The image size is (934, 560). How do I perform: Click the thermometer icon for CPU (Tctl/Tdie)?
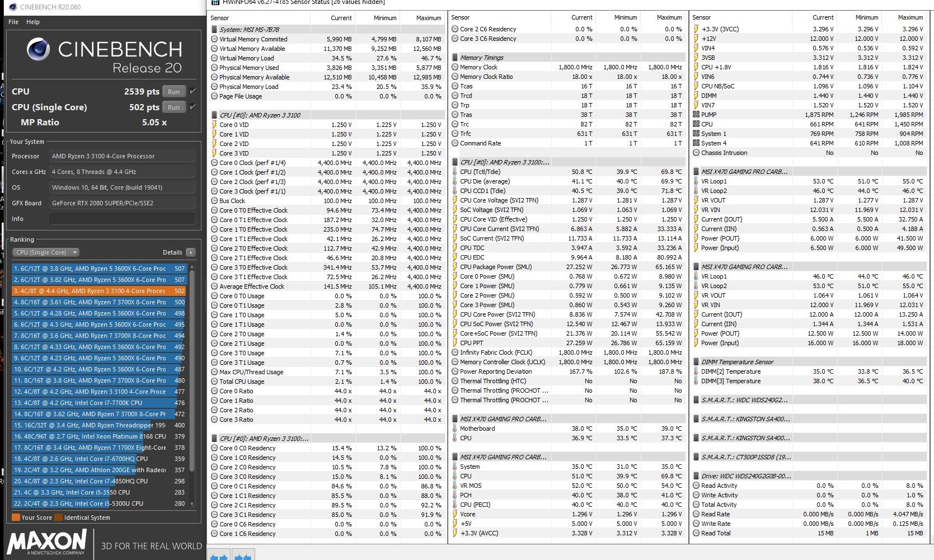(455, 172)
